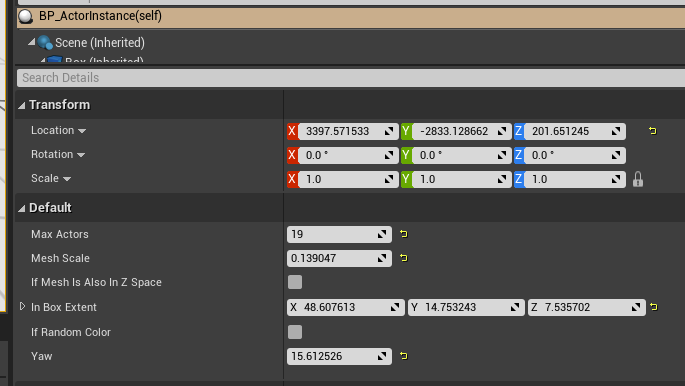Reset Yaw value to default

tap(404, 356)
